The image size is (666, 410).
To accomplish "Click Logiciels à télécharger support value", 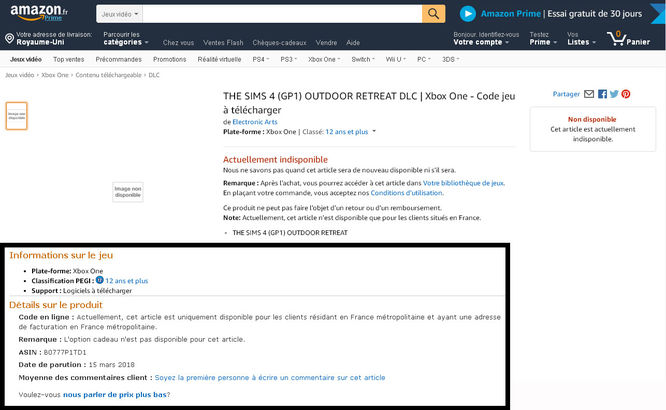I will pyautogui.click(x=97, y=291).
